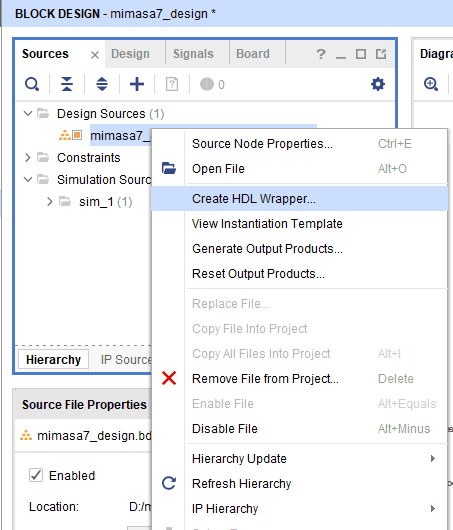This screenshot has height=530, width=453.
Task: Expand the Constraints folder
Action: pyautogui.click(x=28, y=157)
